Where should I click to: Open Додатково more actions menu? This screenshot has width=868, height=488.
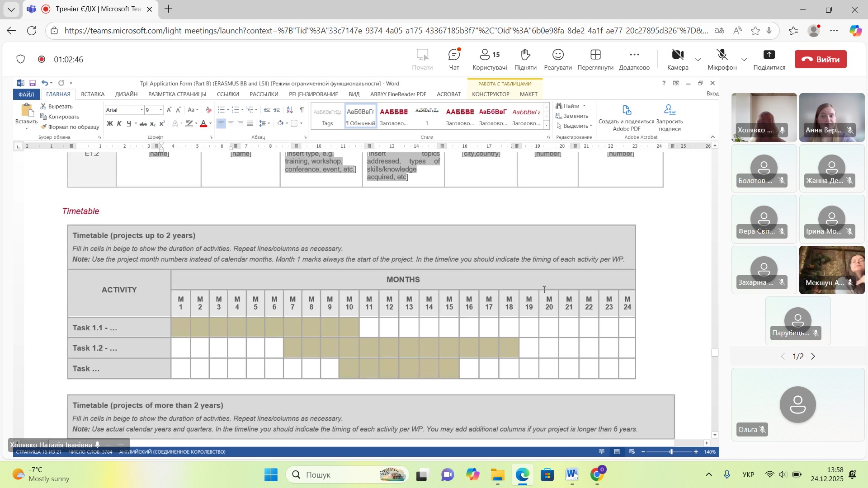tap(634, 59)
